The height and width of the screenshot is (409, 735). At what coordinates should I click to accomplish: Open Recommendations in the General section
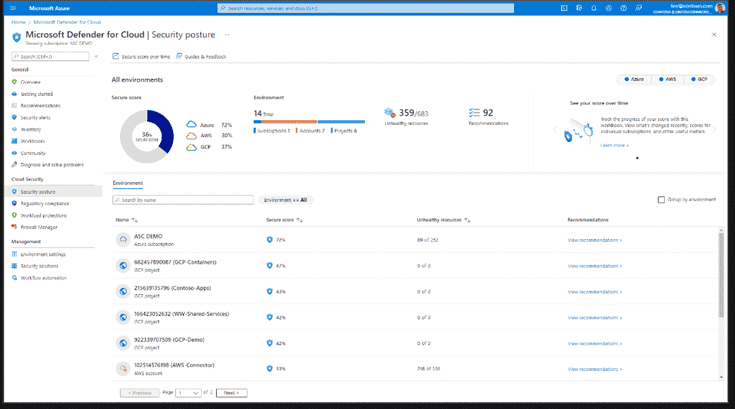click(40, 106)
